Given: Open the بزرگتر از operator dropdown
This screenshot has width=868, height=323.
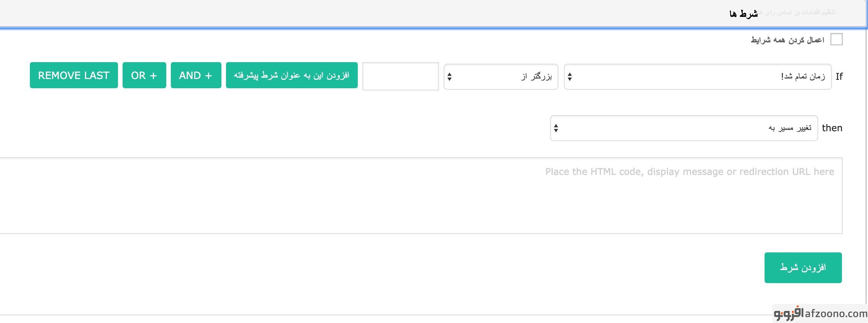Looking at the screenshot, I should point(500,77).
